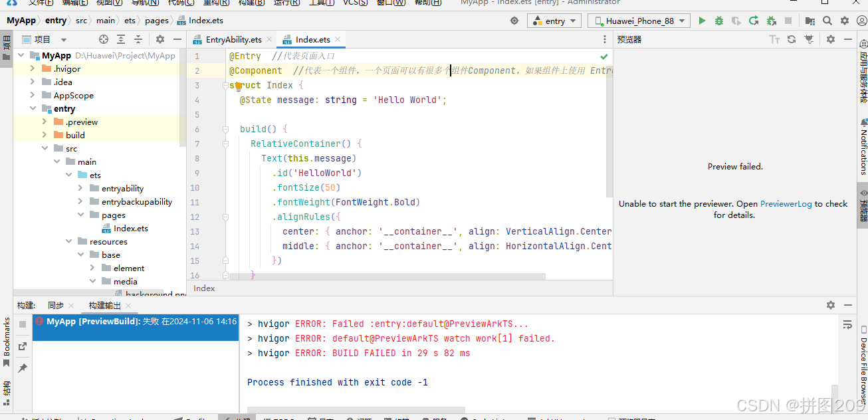Open the entry run configuration dropdown
The width and height of the screenshot is (868, 420).
[554, 21]
